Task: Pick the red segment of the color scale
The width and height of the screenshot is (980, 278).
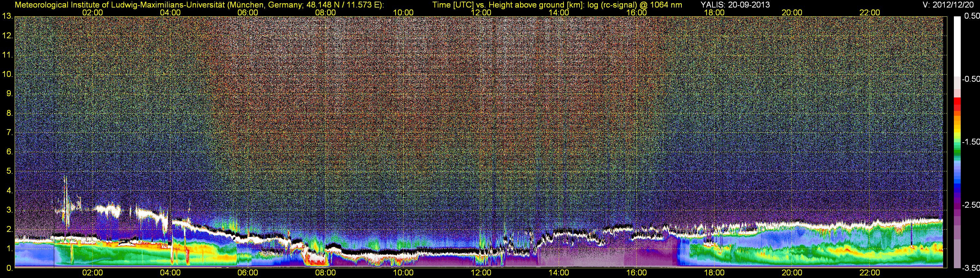Action: tap(957, 101)
